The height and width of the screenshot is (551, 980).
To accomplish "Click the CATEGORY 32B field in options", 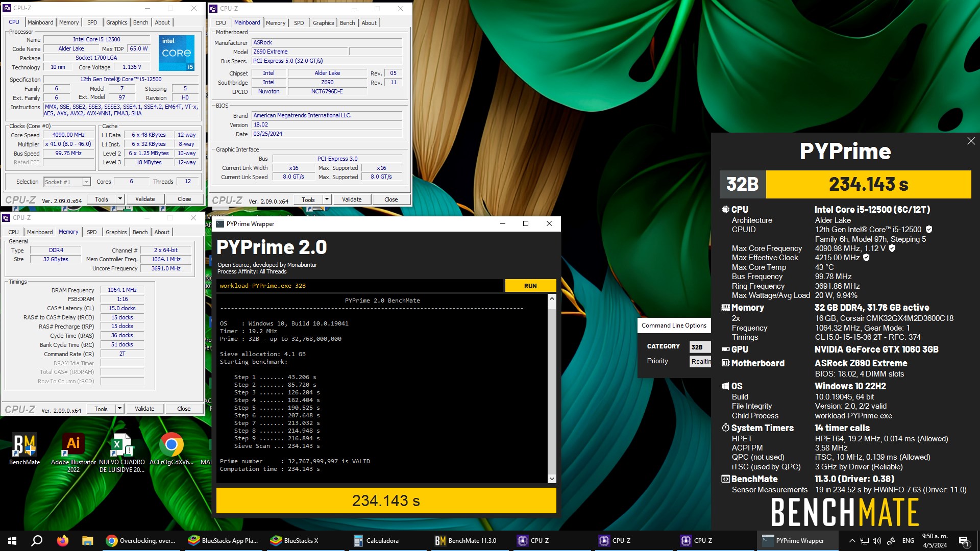I will (x=700, y=347).
